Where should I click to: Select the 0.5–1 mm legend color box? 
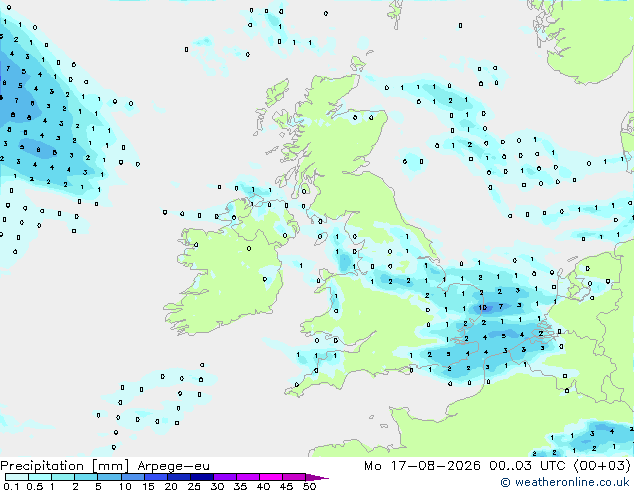point(40,477)
